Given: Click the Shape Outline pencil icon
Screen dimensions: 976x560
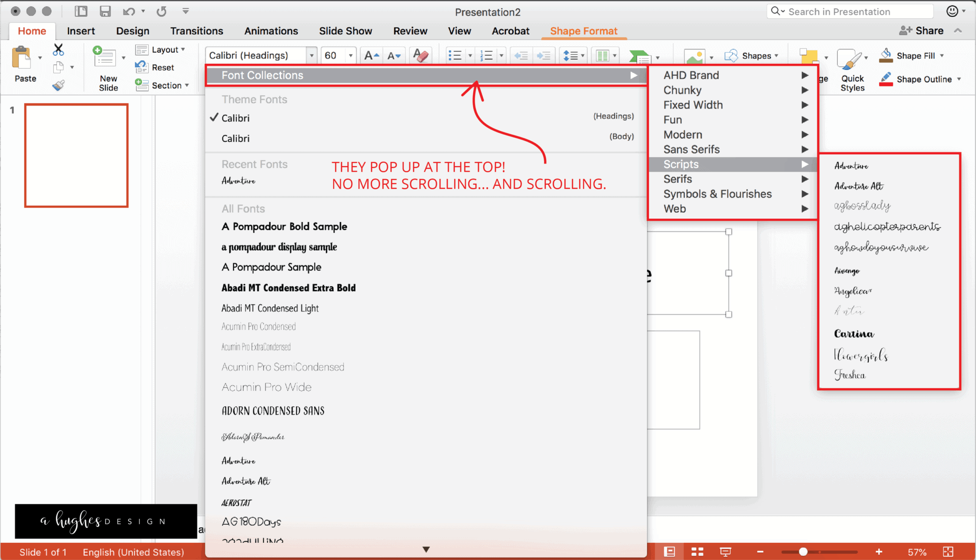Looking at the screenshot, I should tap(886, 79).
